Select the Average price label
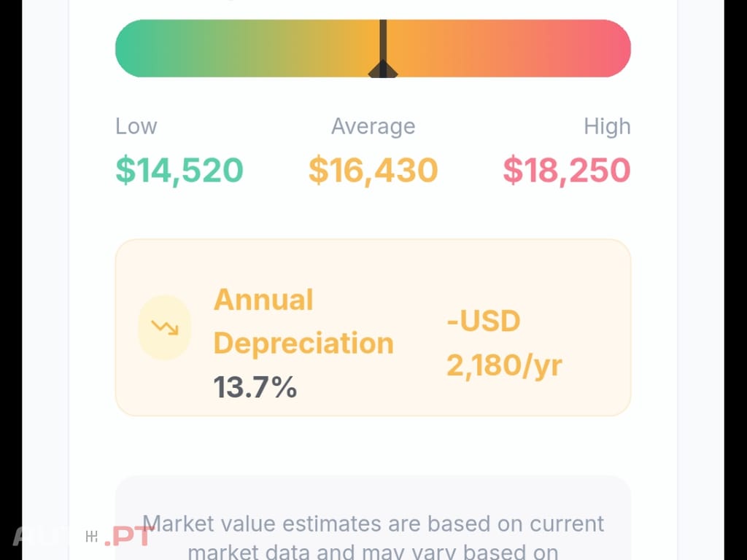The width and height of the screenshot is (747, 560). [x=373, y=126]
